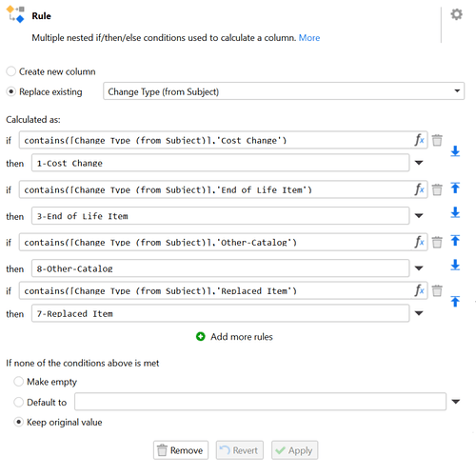Open the 'Change Type (from Subject)' column dropdown
Viewport: 476px width, 476px height.
point(284,91)
